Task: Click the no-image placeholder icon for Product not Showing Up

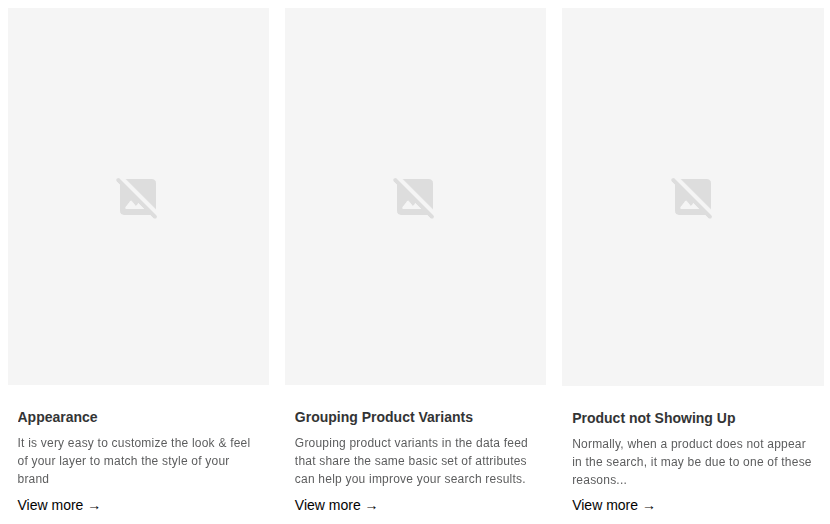Action: pos(692,198)
